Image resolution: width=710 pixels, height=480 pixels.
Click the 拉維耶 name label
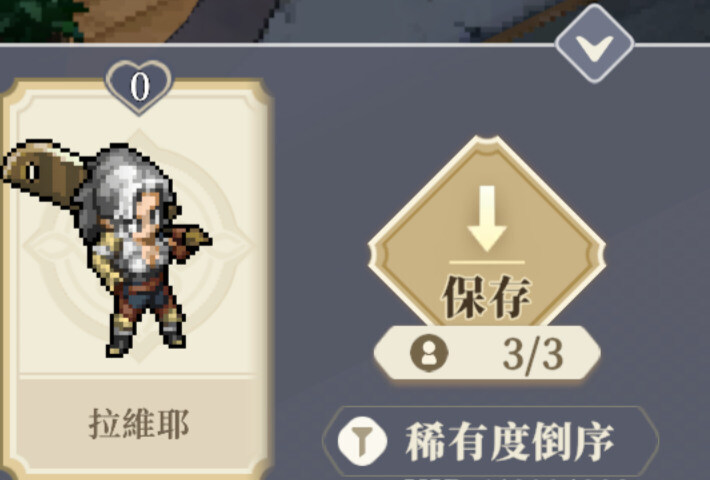(x=139, y=424)
